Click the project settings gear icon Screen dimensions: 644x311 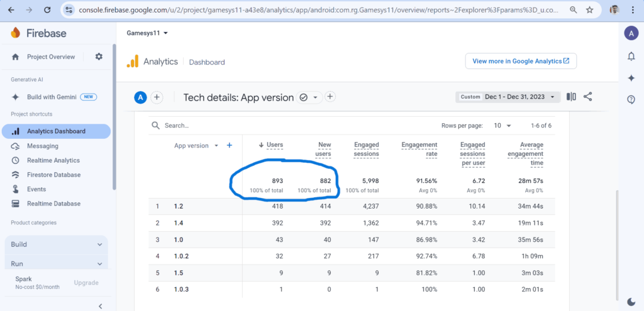tap(99, 57)
